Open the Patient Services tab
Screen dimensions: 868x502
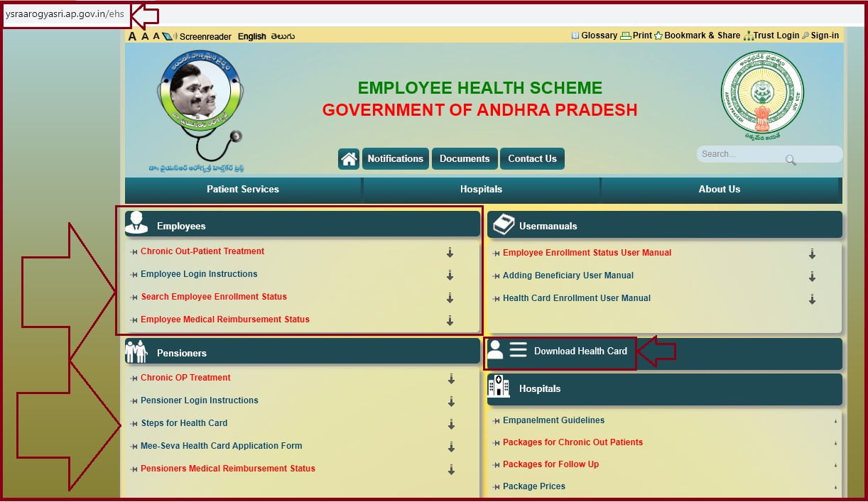click(x=243, y=189)
